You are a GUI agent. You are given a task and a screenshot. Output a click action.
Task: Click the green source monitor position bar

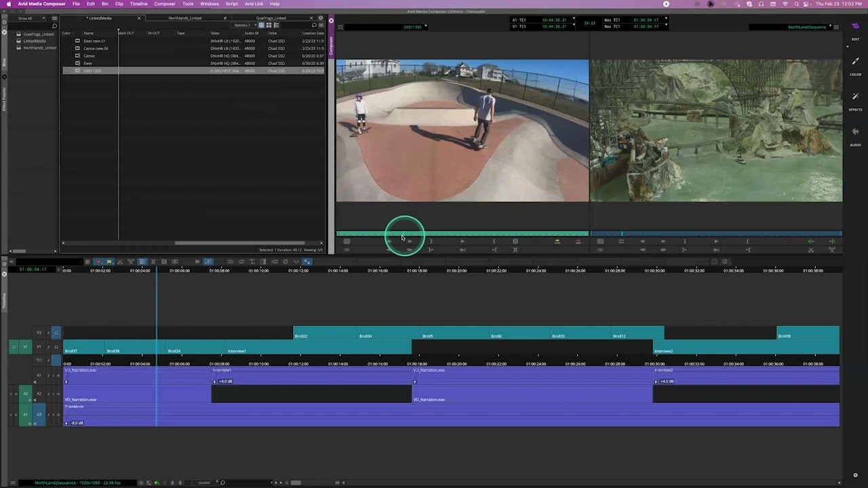(462, 234)
